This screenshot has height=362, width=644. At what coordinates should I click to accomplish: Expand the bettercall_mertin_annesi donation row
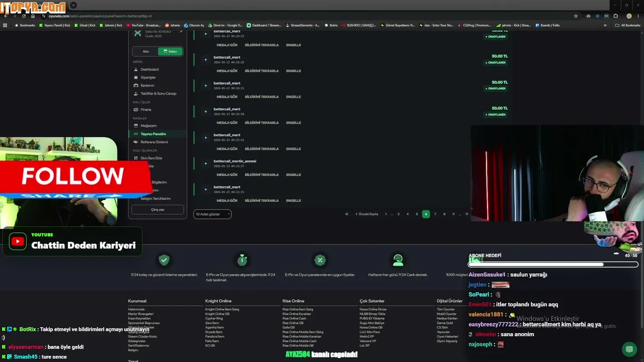click(205, 163)
